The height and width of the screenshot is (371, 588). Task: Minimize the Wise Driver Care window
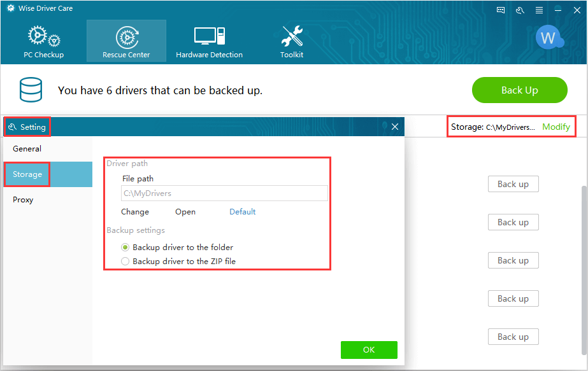point(558,10)
